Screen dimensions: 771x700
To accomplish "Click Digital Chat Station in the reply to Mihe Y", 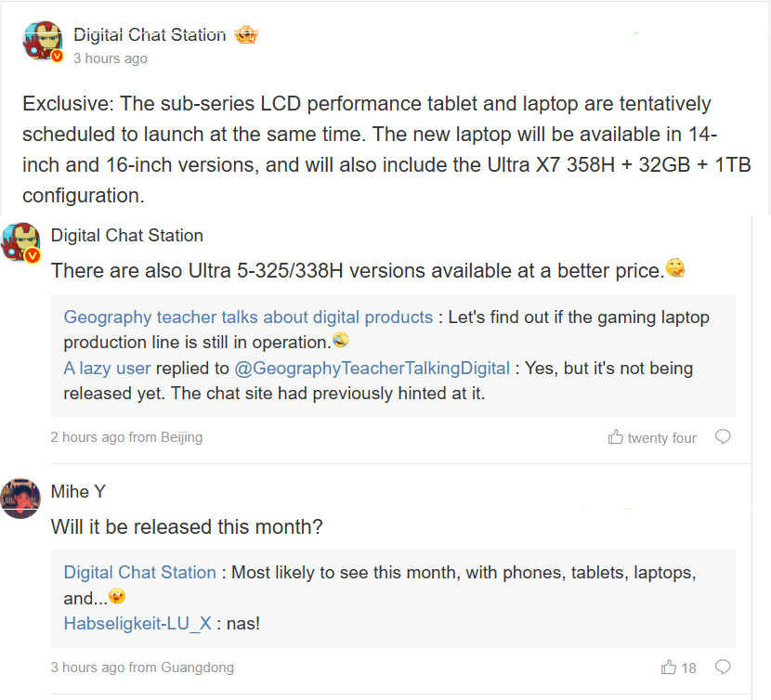I will tap(139, 573).
